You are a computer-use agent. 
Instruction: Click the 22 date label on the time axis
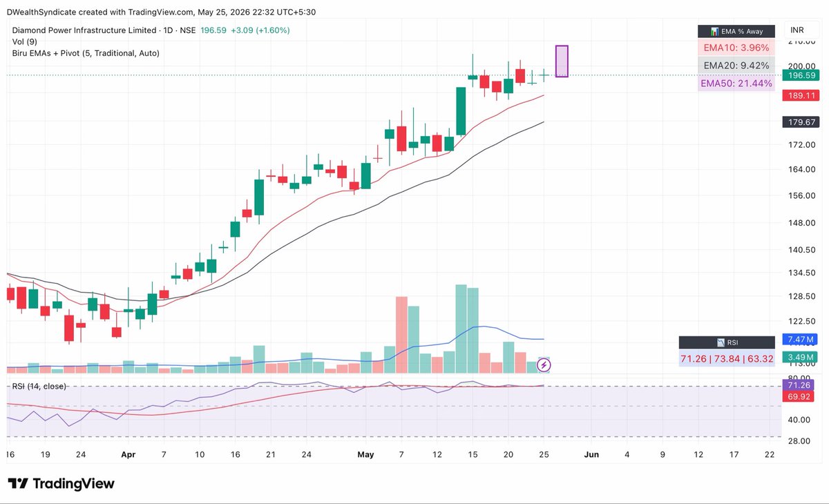pos(770,454)
